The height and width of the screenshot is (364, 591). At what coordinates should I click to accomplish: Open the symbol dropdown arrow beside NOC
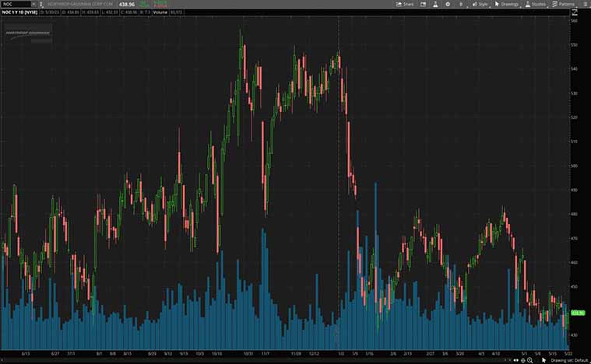pyautogui.click(x=33, y=4)
